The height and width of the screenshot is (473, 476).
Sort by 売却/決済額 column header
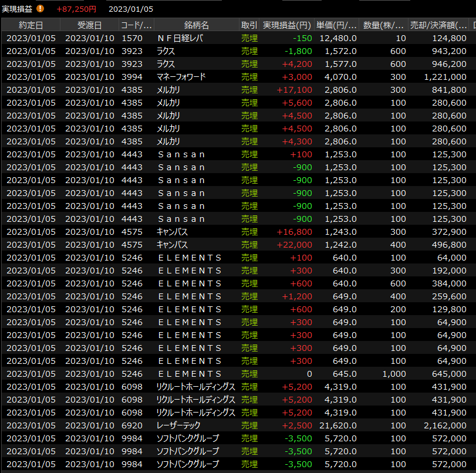coord(439,25)
